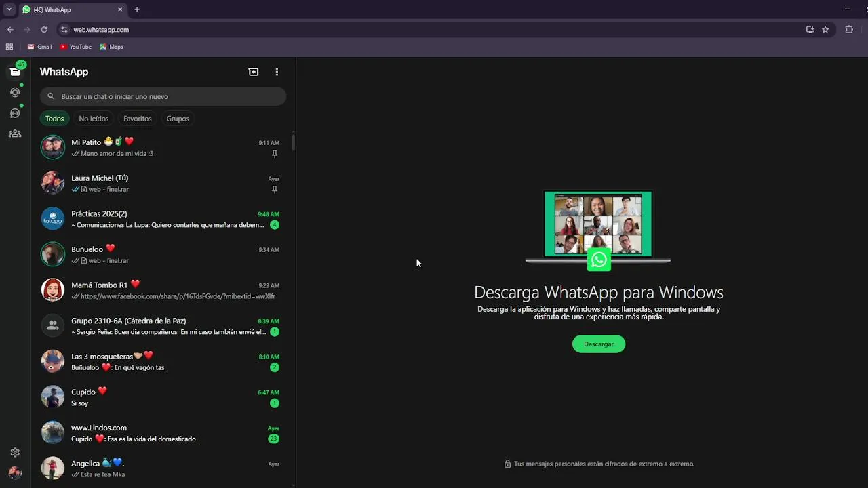The width and height of the screenshot is (868, 488).
Task: Select the No leídos filter
Action: [94, 119]
